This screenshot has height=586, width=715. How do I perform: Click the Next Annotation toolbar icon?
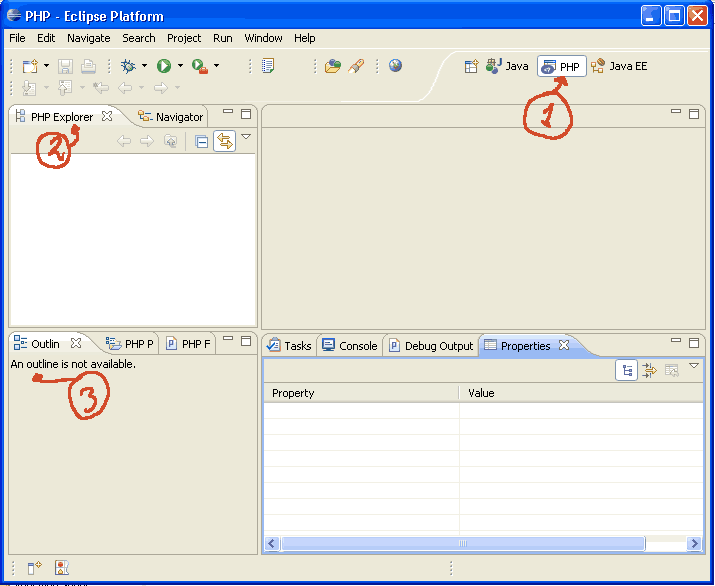[x=29, y=88]
